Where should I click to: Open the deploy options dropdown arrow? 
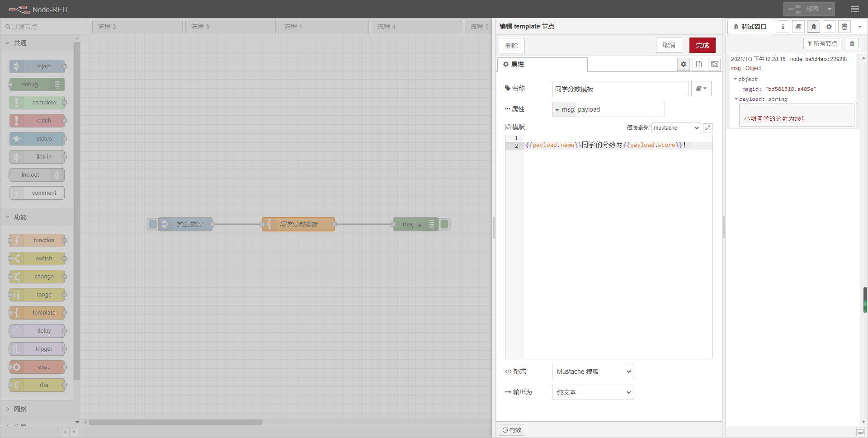pyautogui.click(x=829, y=9)
